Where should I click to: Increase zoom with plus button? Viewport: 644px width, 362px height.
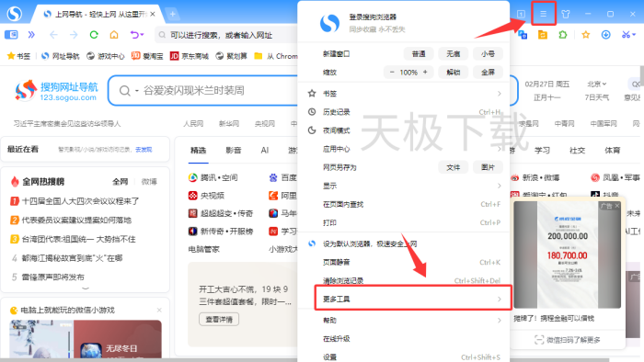click(x=425, y=73)
